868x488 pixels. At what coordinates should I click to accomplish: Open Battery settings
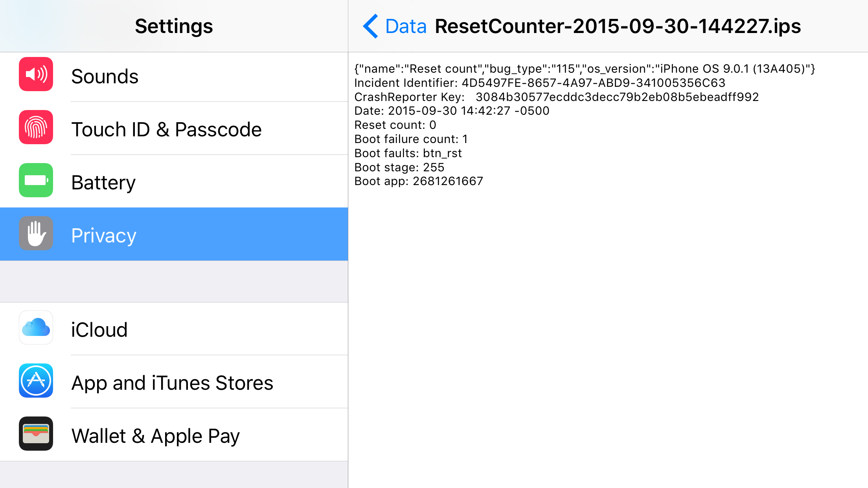174,182
